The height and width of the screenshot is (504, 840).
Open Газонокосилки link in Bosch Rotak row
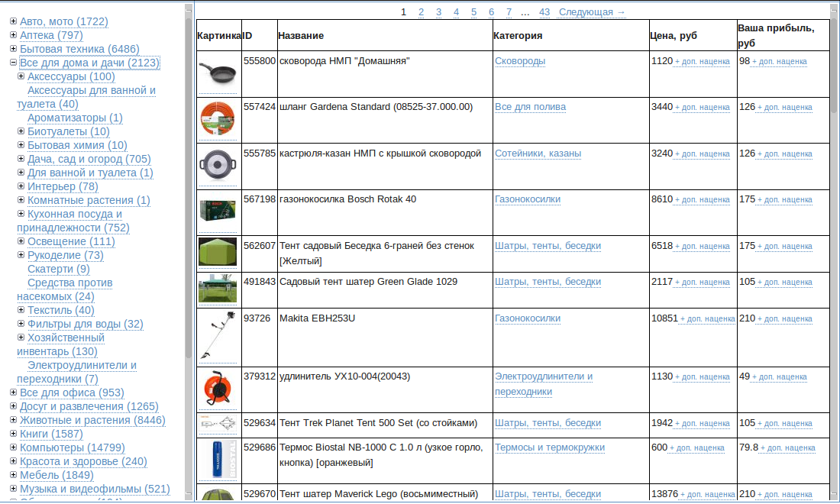[x=527, y=199]
